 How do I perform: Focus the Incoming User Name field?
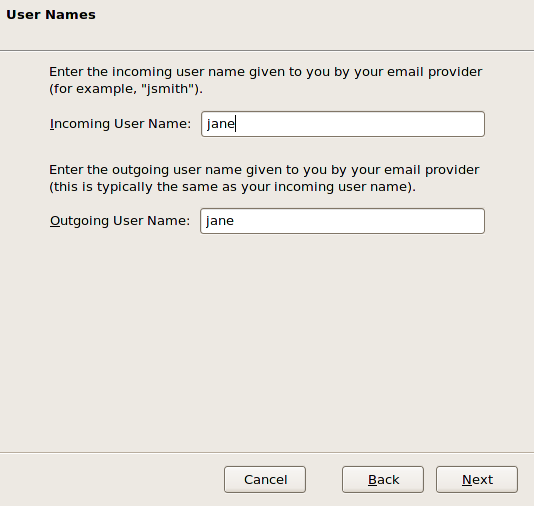(343, 124)
